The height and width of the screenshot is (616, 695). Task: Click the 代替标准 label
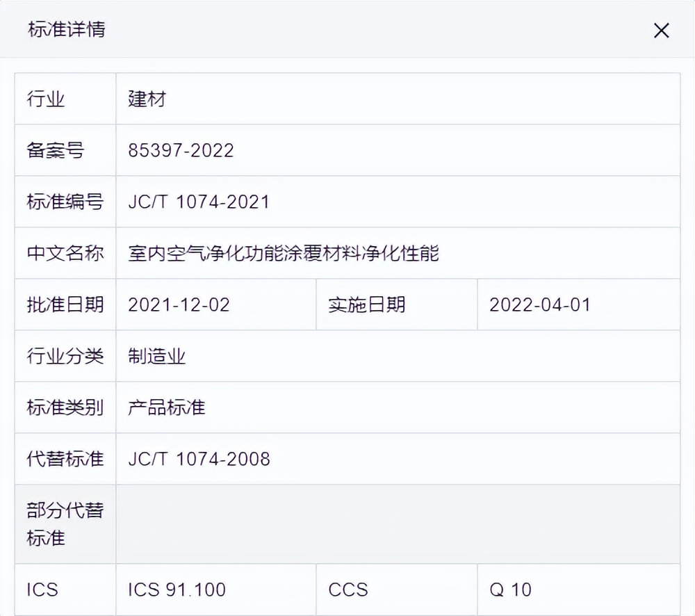point(65,459)
